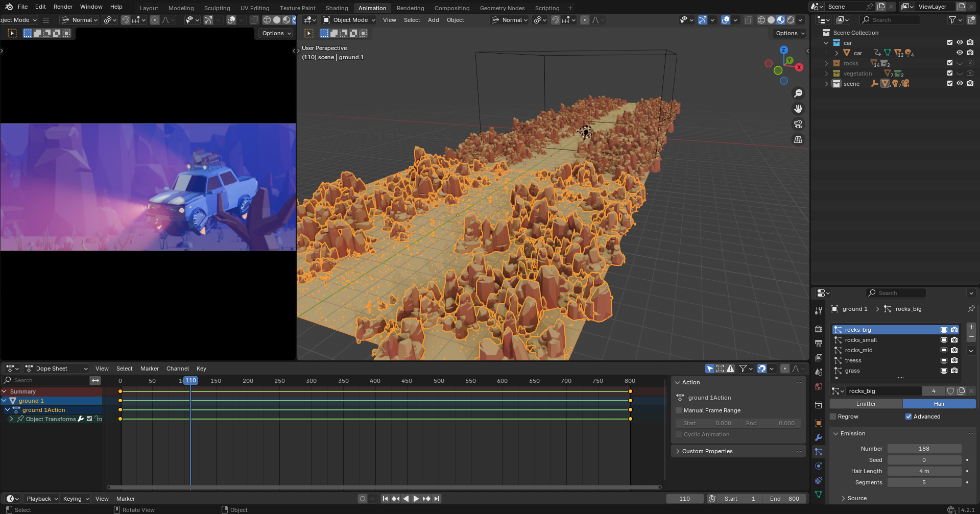
Task: Add a new particle system slot
Action: 971,327
